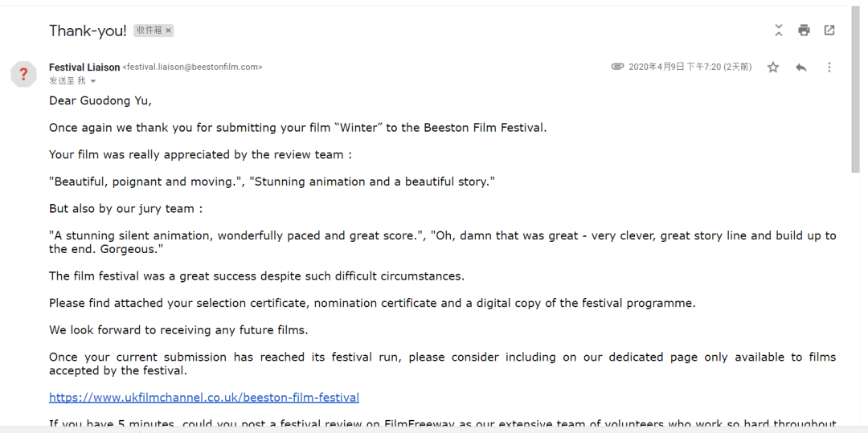Click the vertical scrollbar on the right
Viewport: 868px width, 433px height.
(857, 88)
